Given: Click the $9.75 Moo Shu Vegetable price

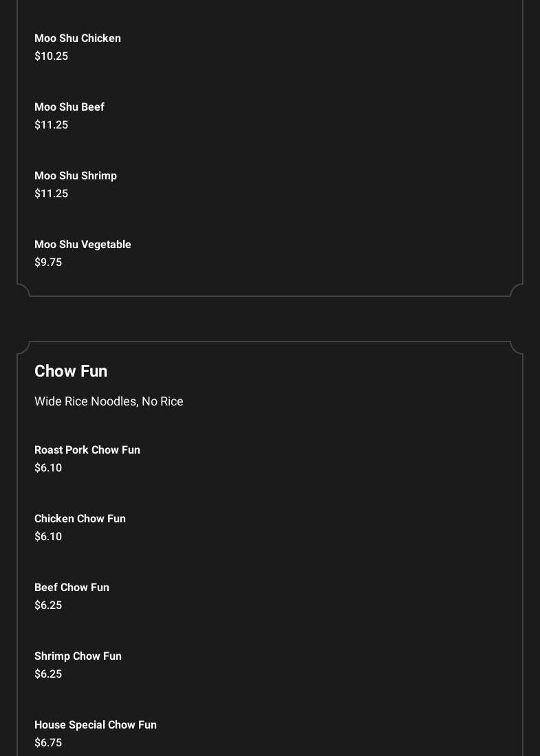Looking at the screenshot, I should tap(48, 263).
